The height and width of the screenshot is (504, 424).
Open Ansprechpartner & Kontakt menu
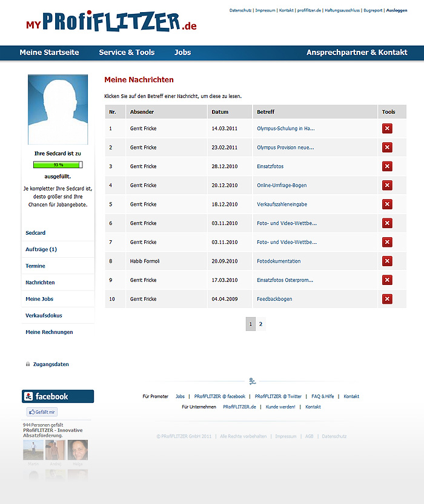pos(357,53)
